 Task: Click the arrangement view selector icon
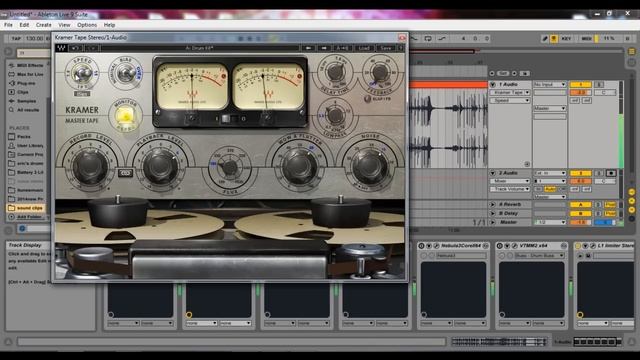pyautogui.click(x=632, y=52)
